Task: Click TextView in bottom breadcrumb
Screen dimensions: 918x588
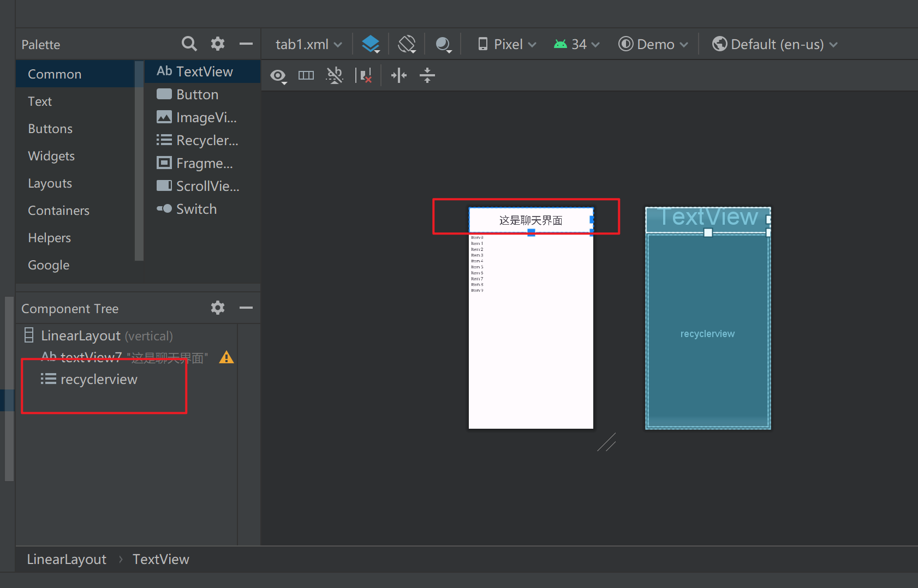Action: (x=161, y=559)
